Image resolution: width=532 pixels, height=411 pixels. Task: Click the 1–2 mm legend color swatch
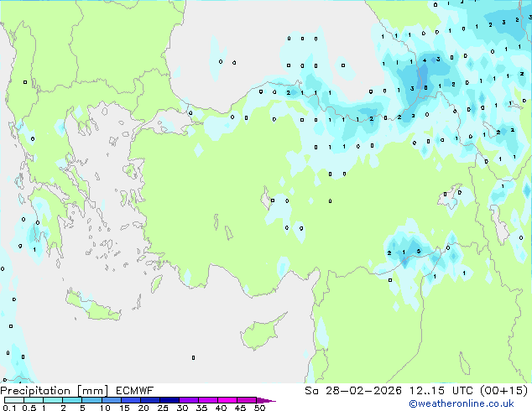[53, 400]
